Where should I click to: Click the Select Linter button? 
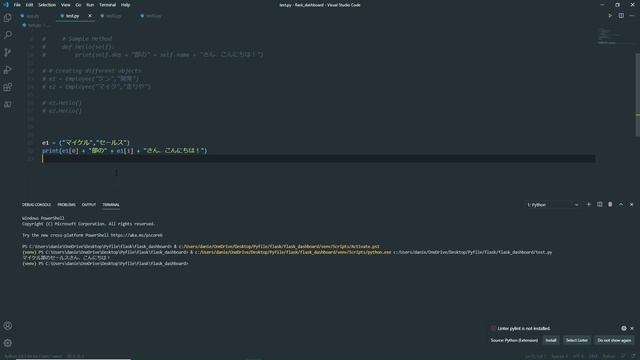577,340
